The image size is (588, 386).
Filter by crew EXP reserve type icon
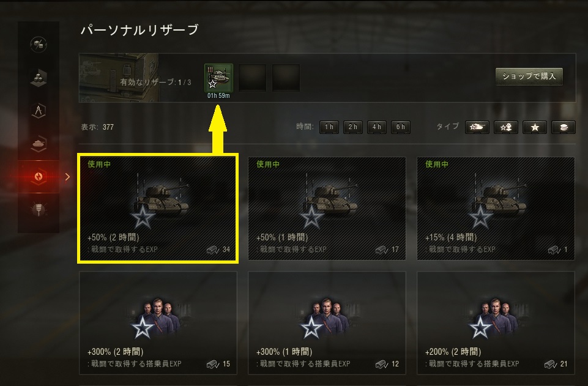click(x=506, y=127)
